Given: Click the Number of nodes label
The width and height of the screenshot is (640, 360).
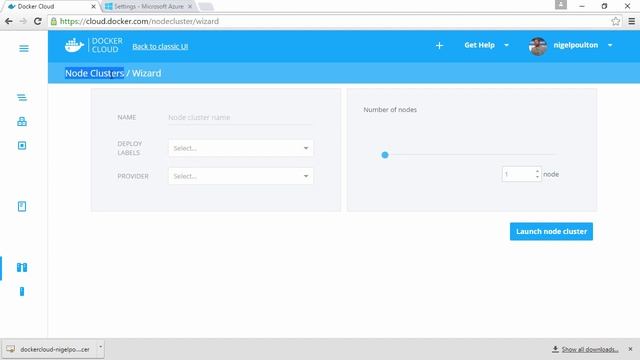Looking at the screenshot, I should (390, 110).
